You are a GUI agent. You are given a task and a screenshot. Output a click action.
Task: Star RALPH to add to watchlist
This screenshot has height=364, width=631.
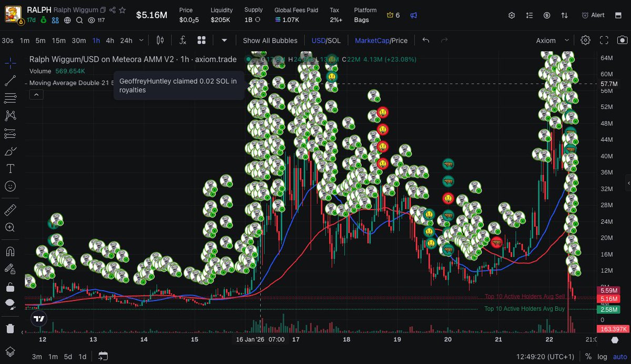click(x=122, y=10)
